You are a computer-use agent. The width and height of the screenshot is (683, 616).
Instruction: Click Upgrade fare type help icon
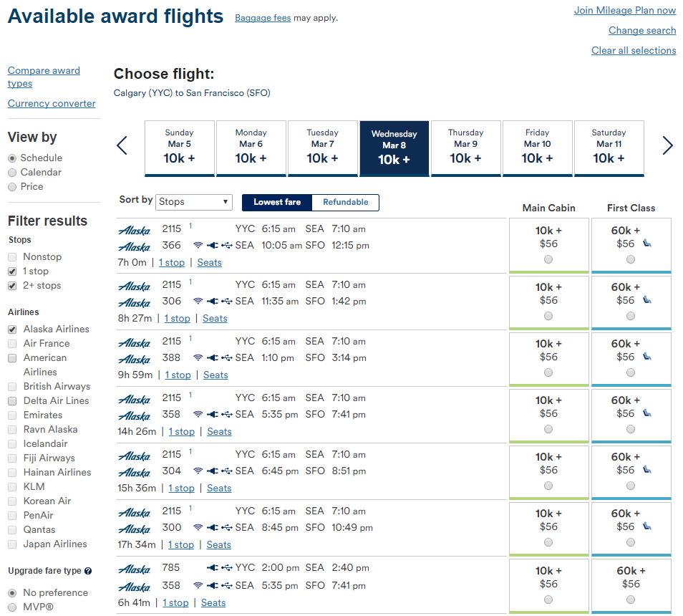[x=88, y=571]
